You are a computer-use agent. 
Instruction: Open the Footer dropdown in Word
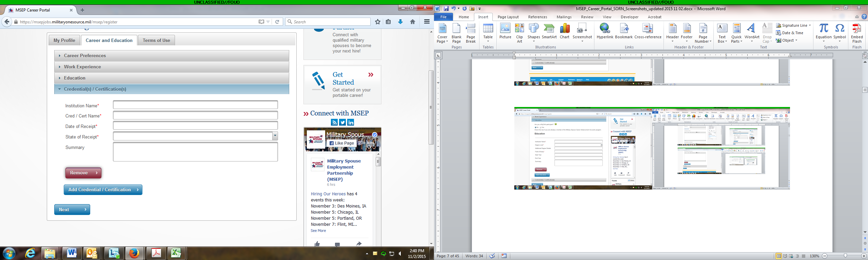687,33
